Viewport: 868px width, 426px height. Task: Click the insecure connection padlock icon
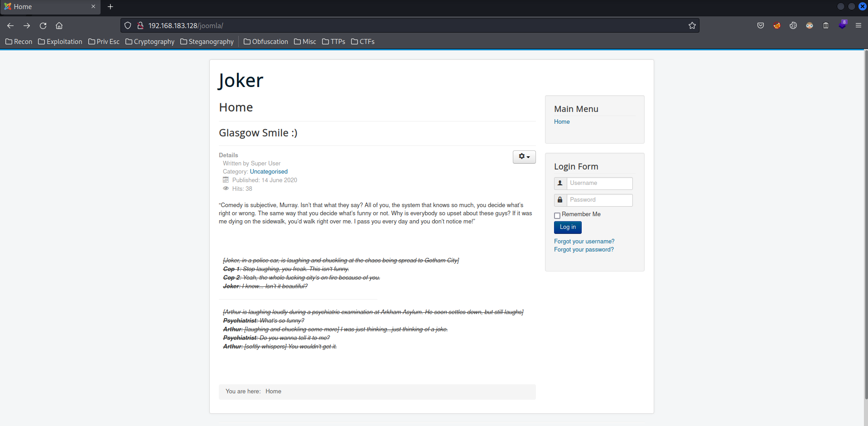click(x=140, y=26)
